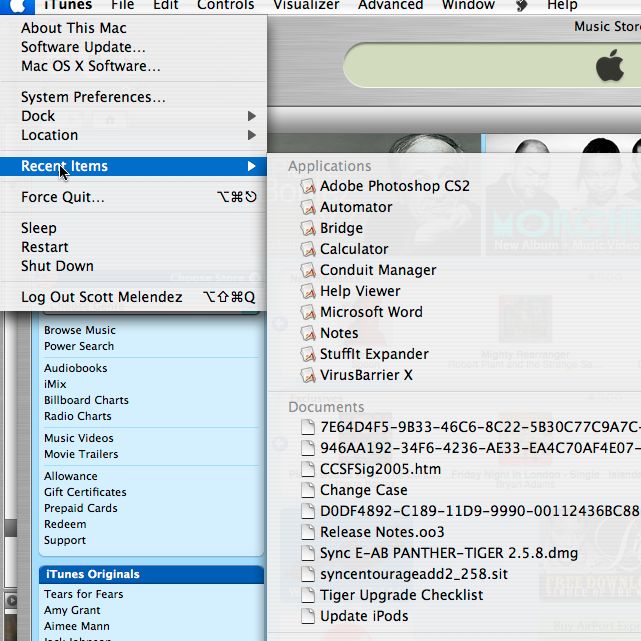View Billboard Charts
Viewport: 641px width, 641px height.
(86, 400)
